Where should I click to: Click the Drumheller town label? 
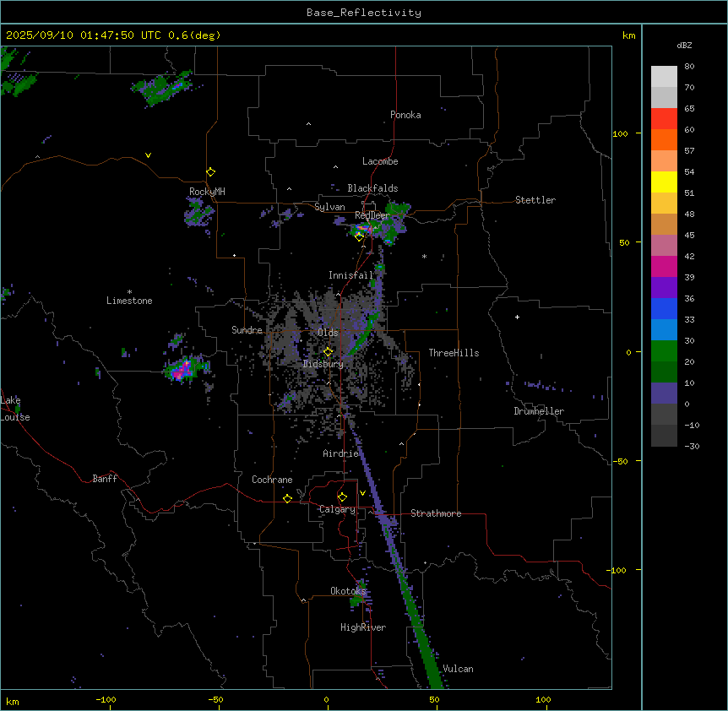coord(539,411)
